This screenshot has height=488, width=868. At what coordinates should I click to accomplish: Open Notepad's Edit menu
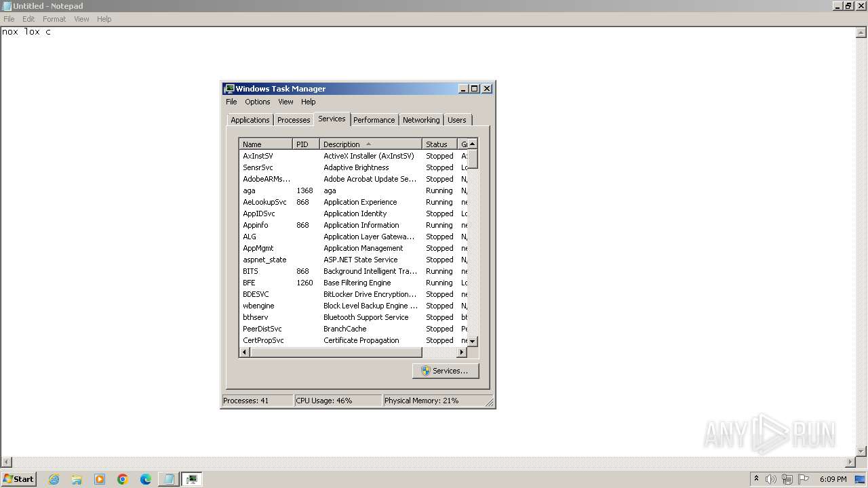click(28, 19)
